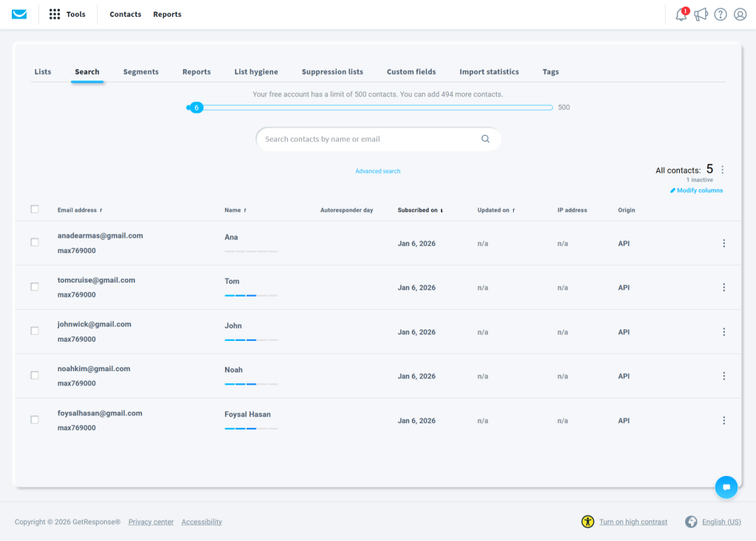Click Tom's engagement score bar

(x=251, y=295)
